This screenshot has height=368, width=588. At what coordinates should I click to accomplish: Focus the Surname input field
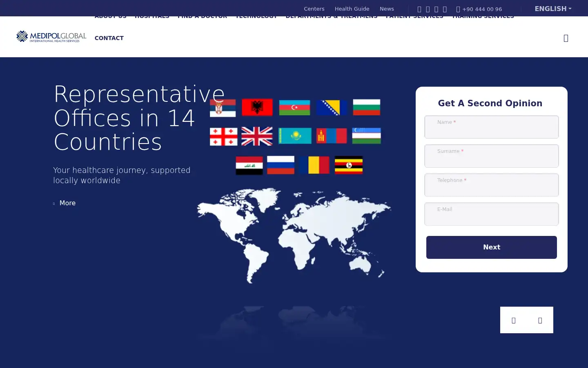click(492, 156)
